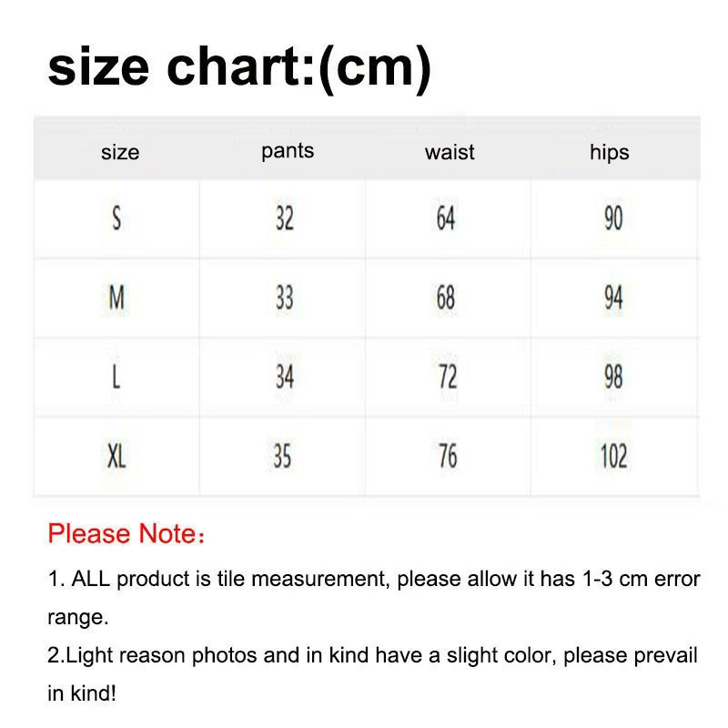
Task: Click hips value 102 in the XL row
Action: tap(613, 456)
